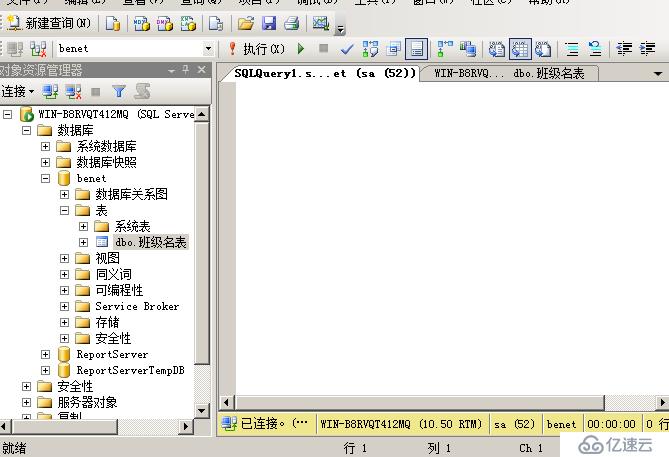Collapse the benet database node
This screenshot has width=669, height=457.
tap(45, 178)
